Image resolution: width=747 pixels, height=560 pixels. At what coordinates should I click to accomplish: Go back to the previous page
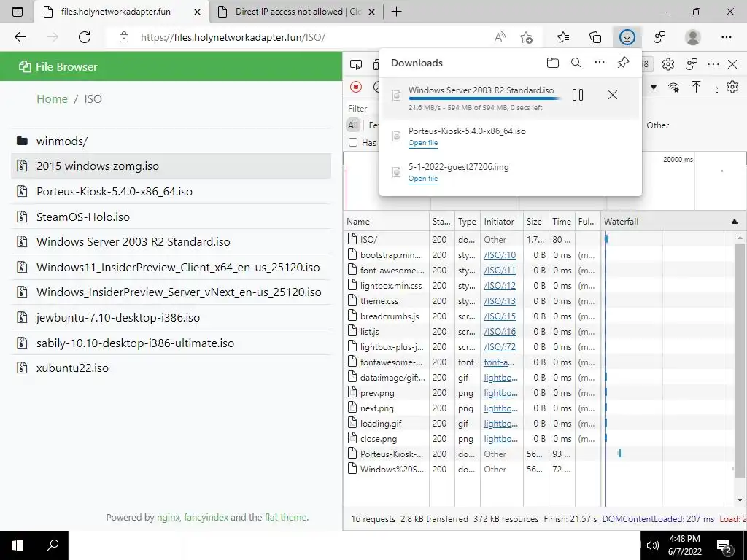(x=20, y=37)
